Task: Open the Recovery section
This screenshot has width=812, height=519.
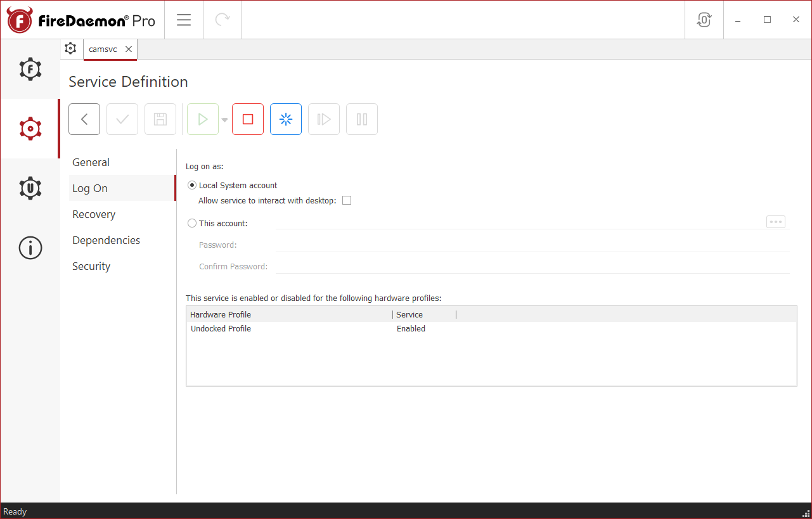Action: (x=122, y=214)
